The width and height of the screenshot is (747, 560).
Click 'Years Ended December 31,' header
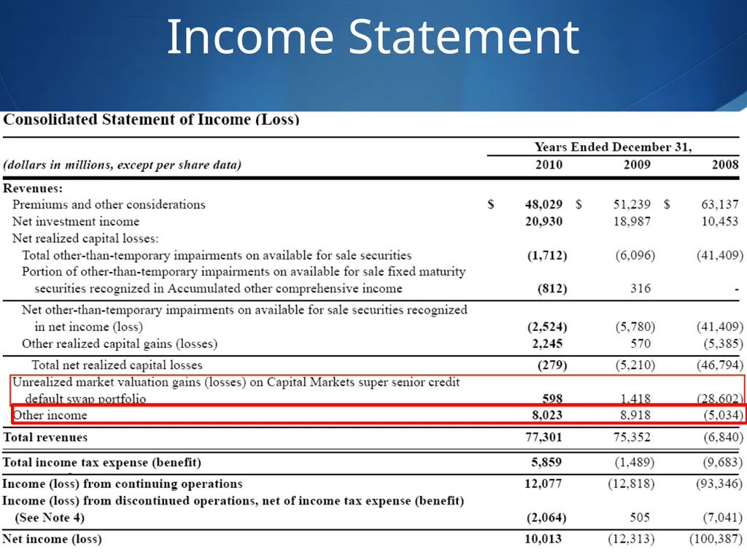613,147
